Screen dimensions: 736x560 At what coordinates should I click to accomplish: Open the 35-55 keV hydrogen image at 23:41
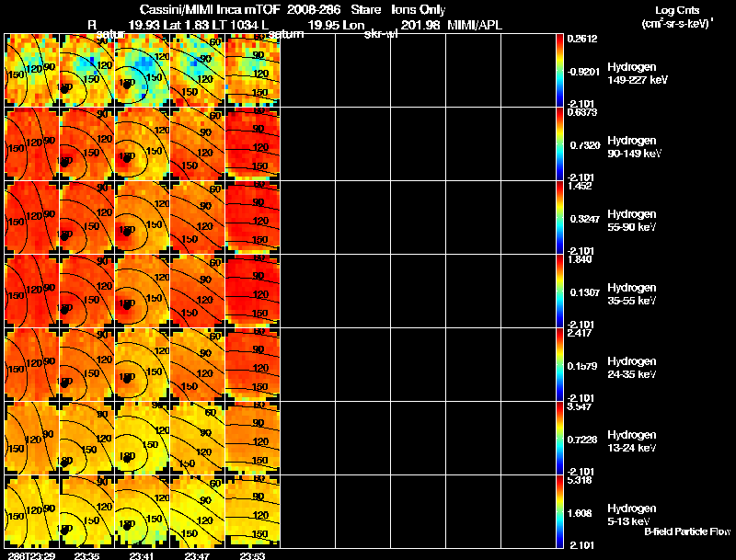pyautogui.click(x=143, y=291)
